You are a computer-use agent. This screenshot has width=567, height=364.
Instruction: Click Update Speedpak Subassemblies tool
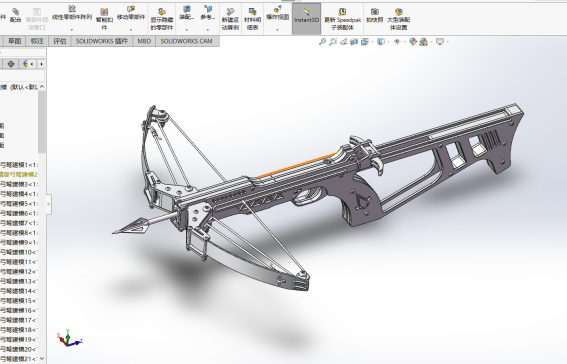[x=342, y=20]
